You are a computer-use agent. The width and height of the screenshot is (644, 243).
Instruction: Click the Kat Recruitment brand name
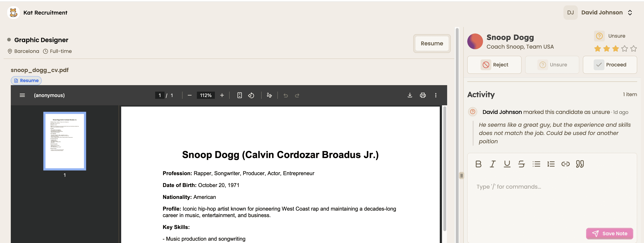pos(45,13)
